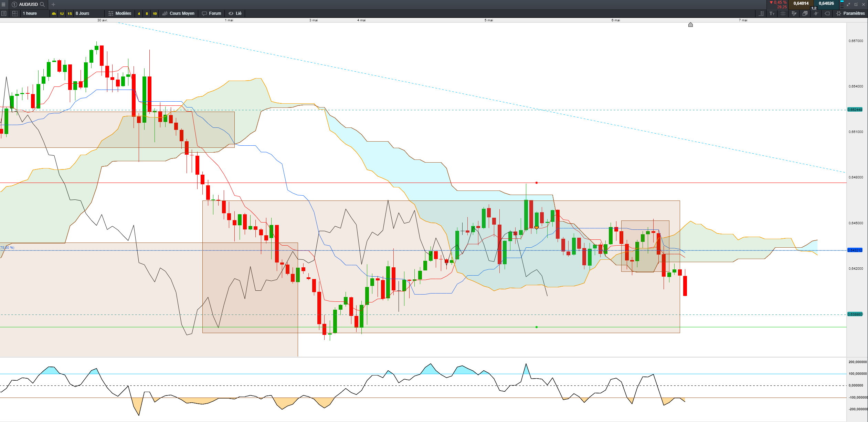
Task: Open the Modèles templates sliders icon
Action: (x=111, y=13)
